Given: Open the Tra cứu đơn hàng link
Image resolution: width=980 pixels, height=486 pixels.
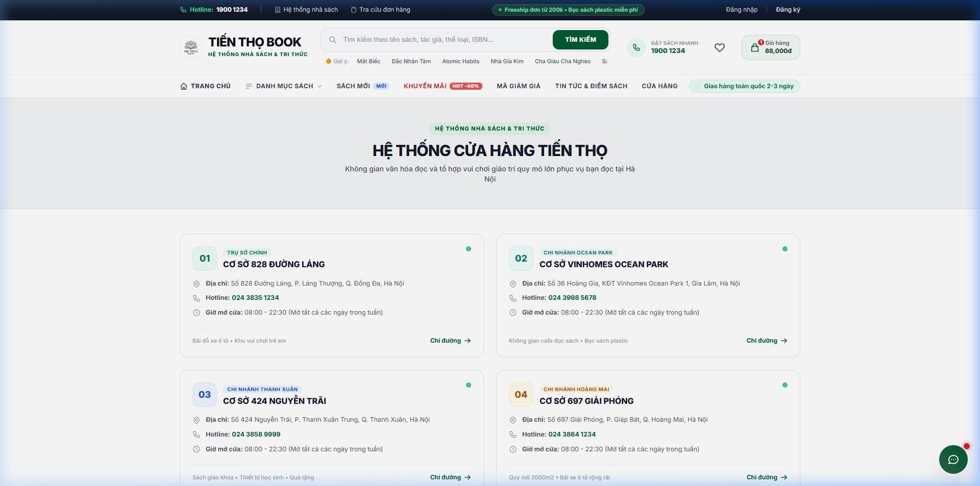Looking at the screenshot, I should tap(380, 10).
